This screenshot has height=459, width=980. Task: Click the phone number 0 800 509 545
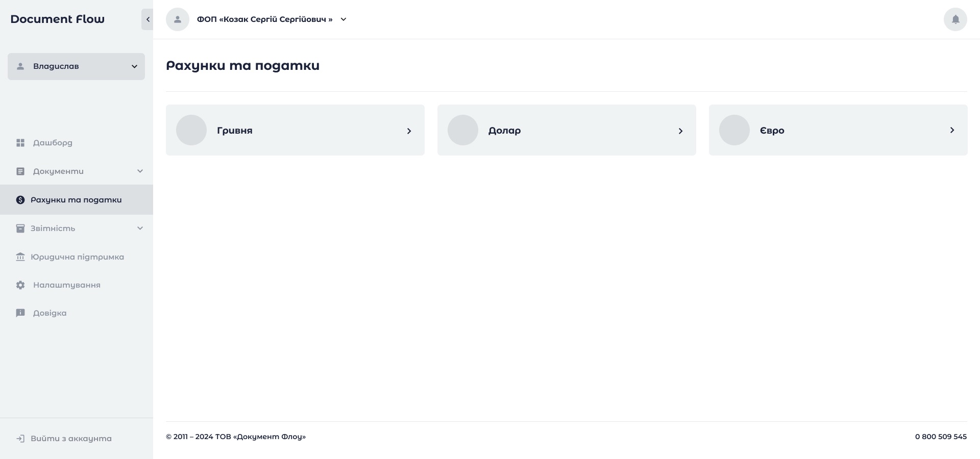point(941,437)
